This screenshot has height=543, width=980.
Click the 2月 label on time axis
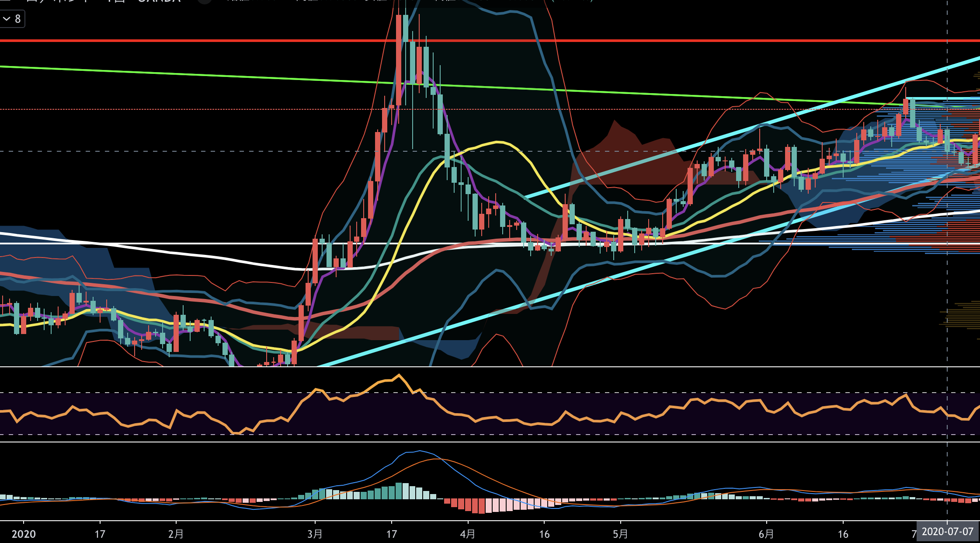tap(176, 534)
